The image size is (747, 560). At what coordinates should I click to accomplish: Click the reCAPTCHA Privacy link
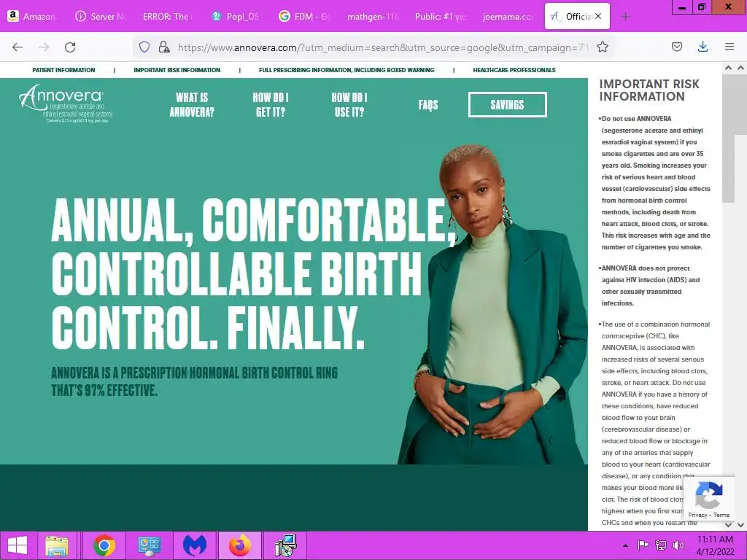[697, 515]
